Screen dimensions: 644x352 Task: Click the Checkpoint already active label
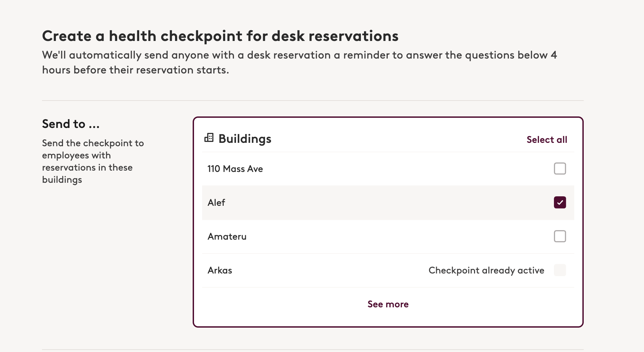pyautogui.click(x=486, y=270)
